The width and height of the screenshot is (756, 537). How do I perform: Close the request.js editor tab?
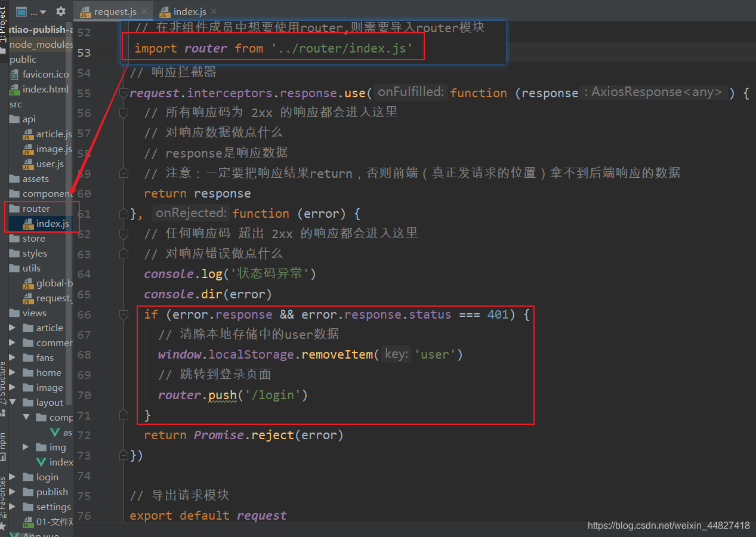coord(145,11)
